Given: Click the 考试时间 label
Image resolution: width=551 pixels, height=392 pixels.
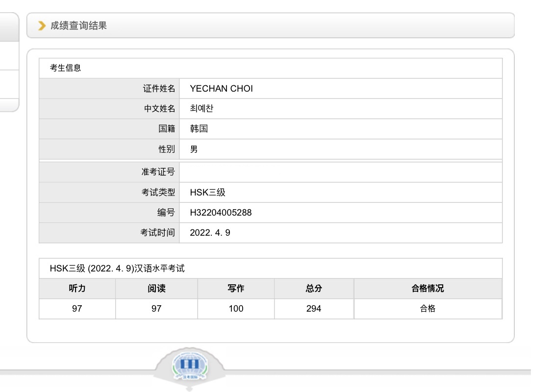Looking at the screenshot, I should click(x=158, y=233).
